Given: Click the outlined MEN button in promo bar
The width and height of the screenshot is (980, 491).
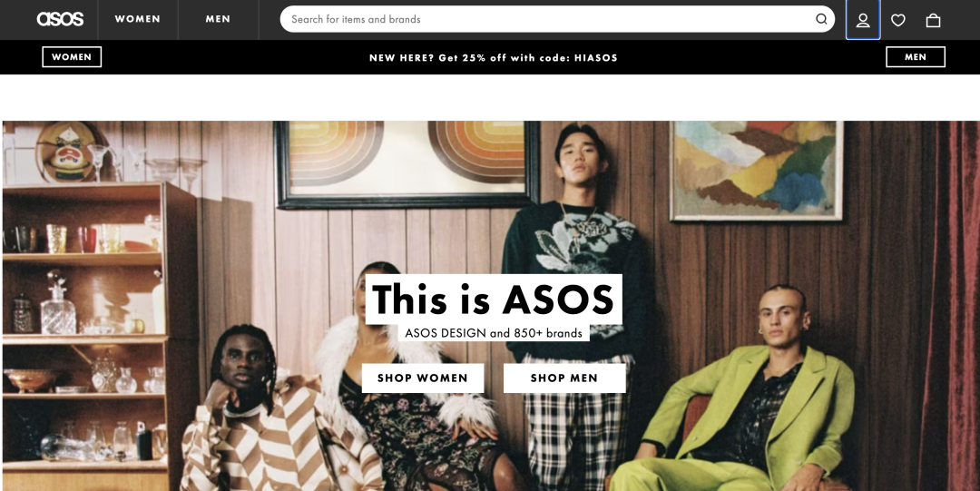Looking at the screenshot, I should (916, 57).
